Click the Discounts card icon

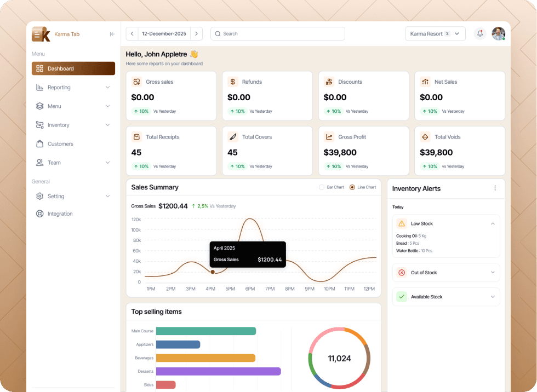click(329, 82)
